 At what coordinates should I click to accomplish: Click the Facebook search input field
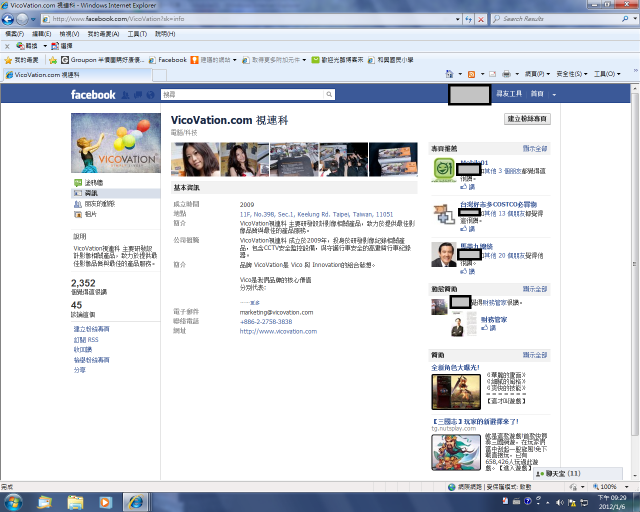tap(242, 95)
